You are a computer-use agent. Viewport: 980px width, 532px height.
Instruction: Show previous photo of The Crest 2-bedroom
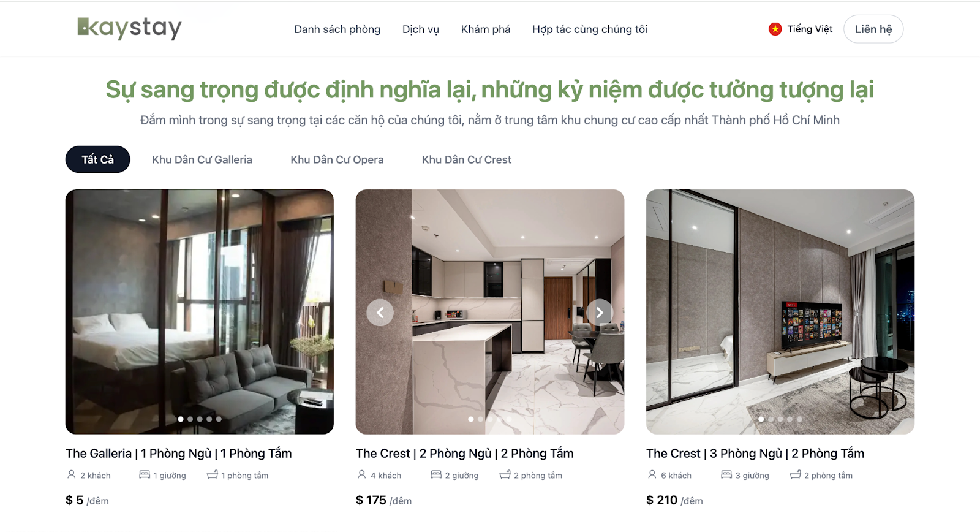[380, 313]
